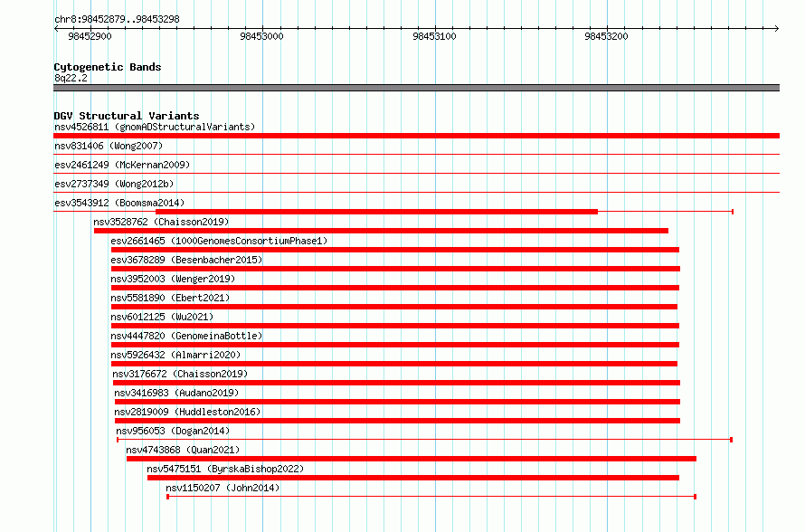The width and height of the screenshot is (805, 532).
Task: Click the left arrowhead of the ruler
Action: pos(56,28)
